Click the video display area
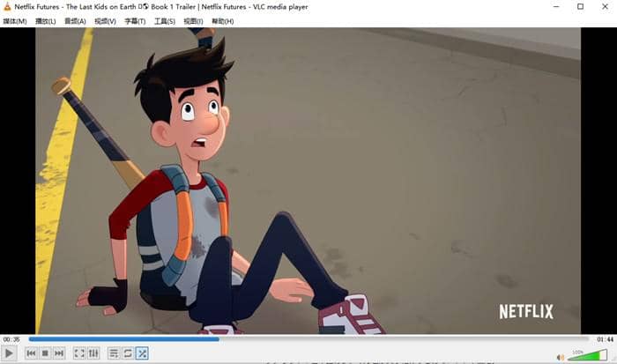617x364 pixels. click(308, 181)
